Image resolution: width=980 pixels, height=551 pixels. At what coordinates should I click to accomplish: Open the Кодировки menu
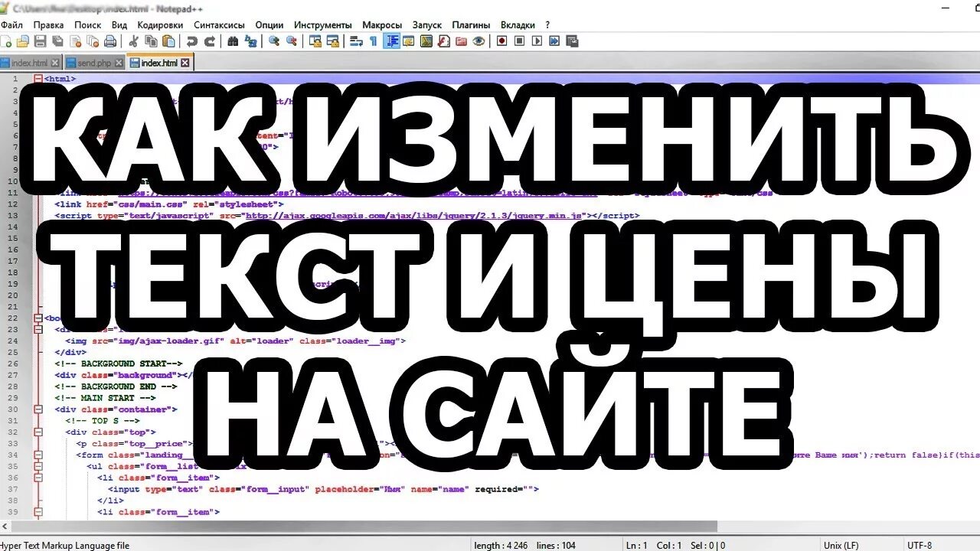point(160,24)
